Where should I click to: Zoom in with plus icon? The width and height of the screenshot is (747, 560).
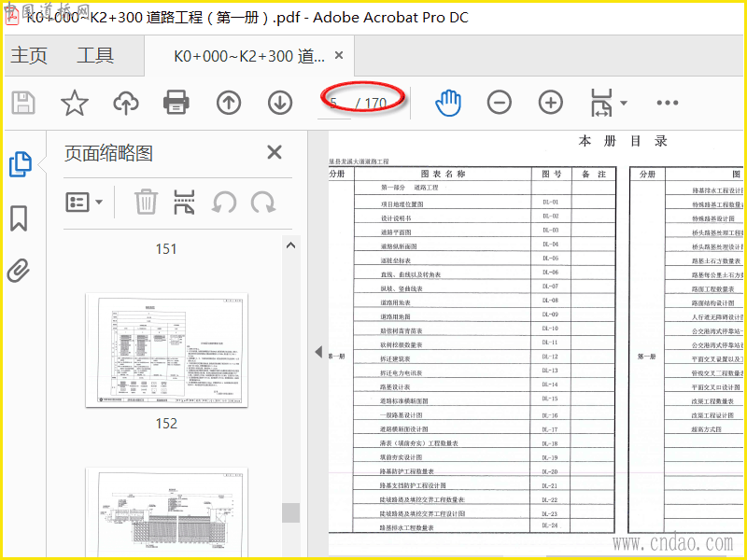point(551,103)
